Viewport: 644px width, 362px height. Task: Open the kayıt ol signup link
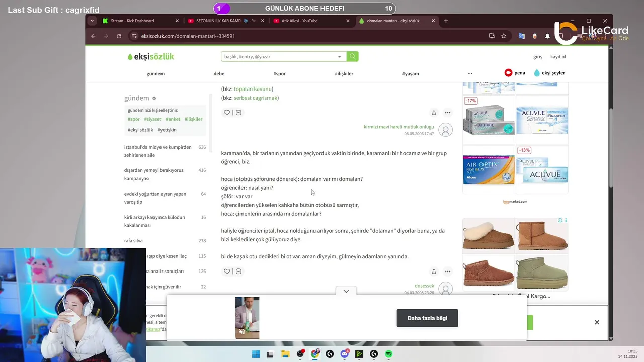[x=558, y=57]
